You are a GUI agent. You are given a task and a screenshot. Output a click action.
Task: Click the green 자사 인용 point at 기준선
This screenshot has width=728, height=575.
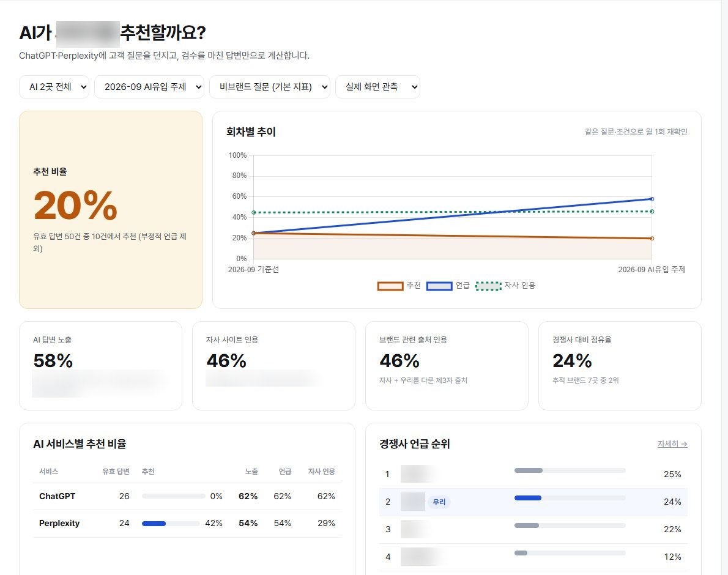pos(253,212)
